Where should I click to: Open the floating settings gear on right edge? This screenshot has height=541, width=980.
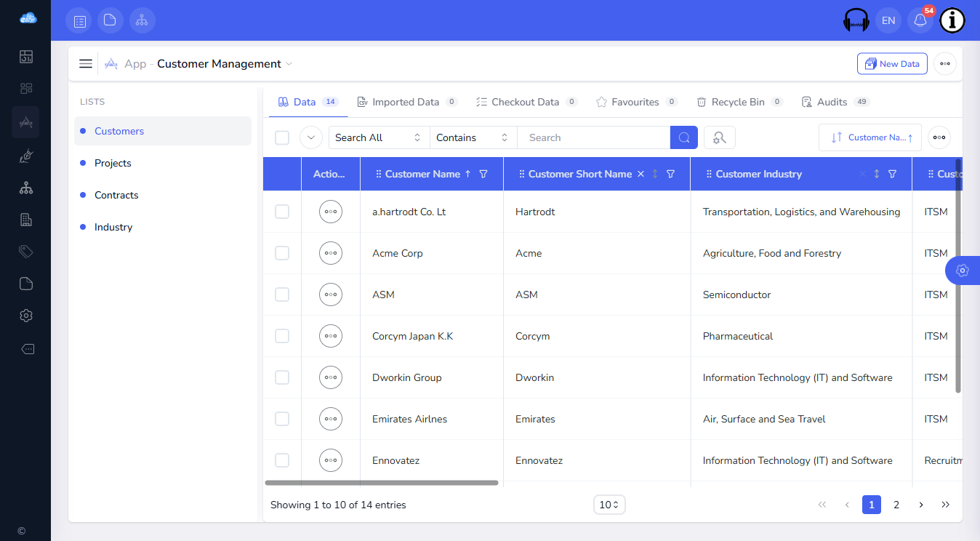[x=962, y=270]
